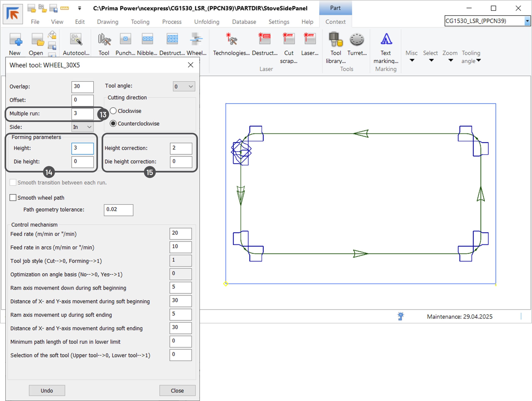532x401 pixels.
Task: Open the CG1530_LSR machine selector dropdown
Action: pos(527,21)
